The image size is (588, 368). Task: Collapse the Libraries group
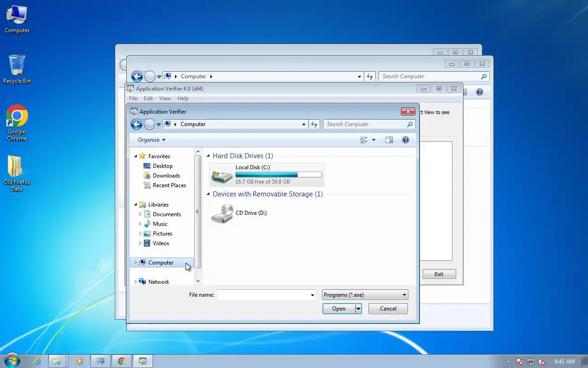pos(136,205)
